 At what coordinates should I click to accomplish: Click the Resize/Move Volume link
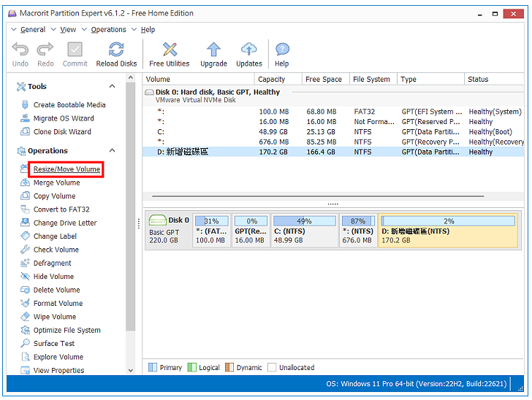[66, 169]
